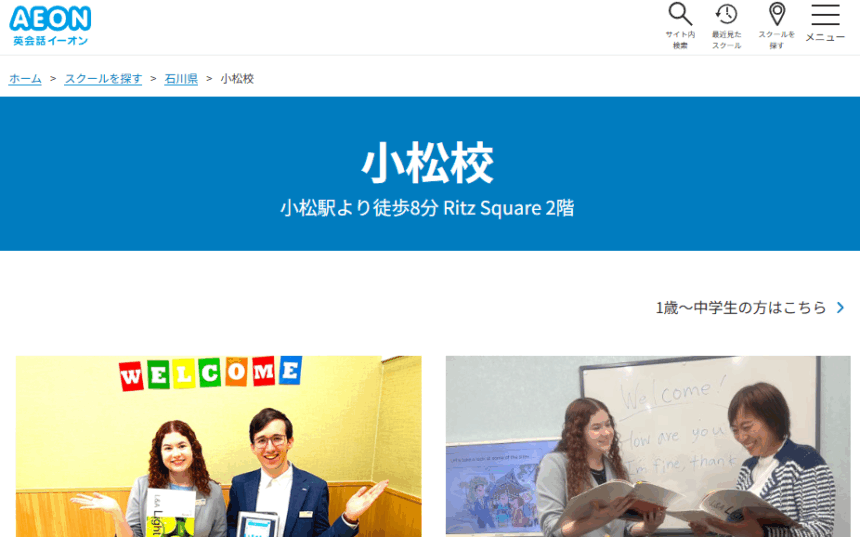Screen dimensions: 860x537
Task: Go to ホーム in the breadcrumb
Action: [25, 78]
